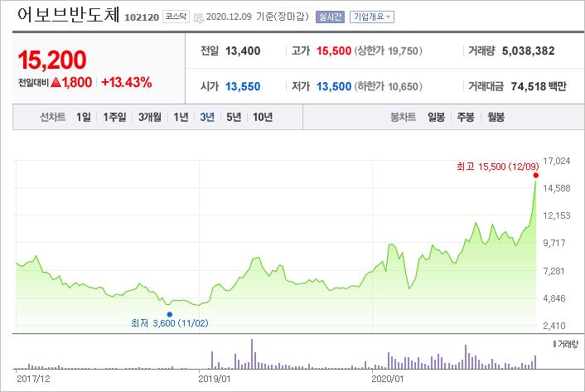The width and height of the screenshot is (585, 392).
Task: Click the blue 최저 3,600 low marker dot
Action: click(170, 314)
